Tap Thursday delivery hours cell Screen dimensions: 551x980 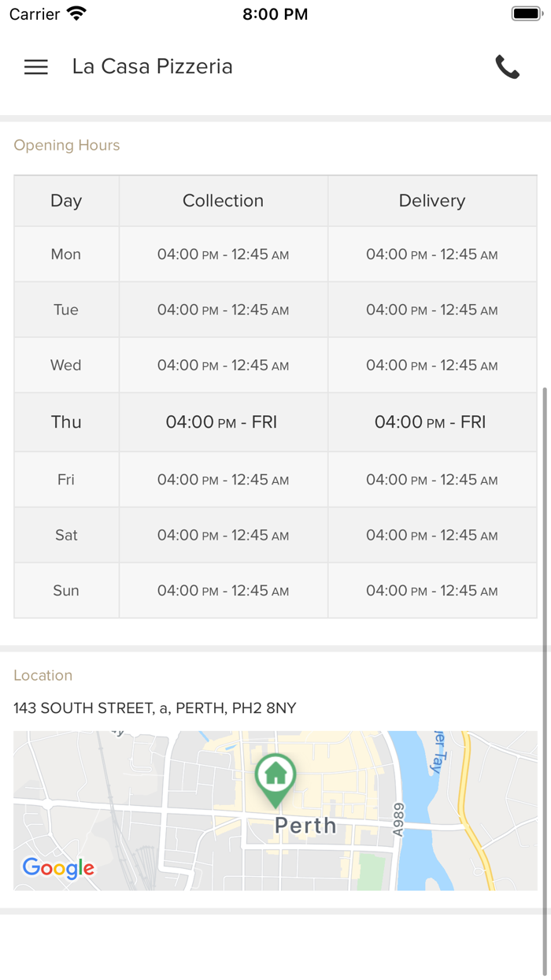432,422
